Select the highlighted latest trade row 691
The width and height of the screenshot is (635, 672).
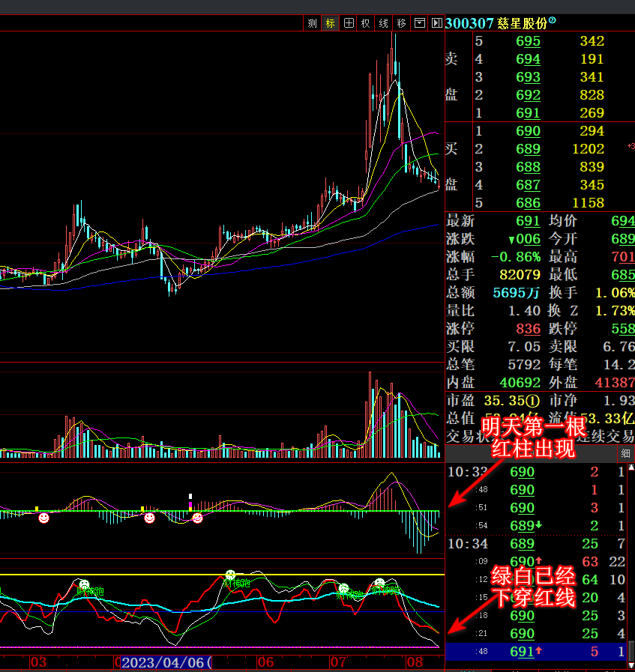[537, 652]
